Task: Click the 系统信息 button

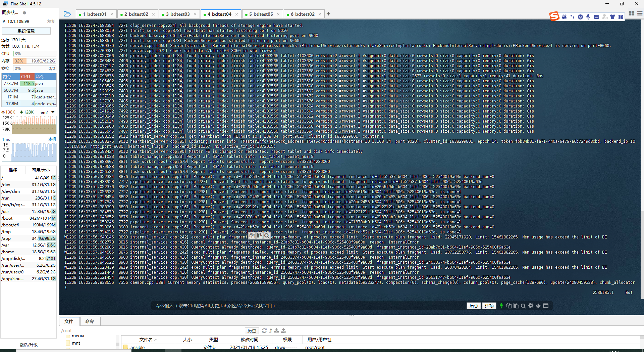Action: coord(26,31)
